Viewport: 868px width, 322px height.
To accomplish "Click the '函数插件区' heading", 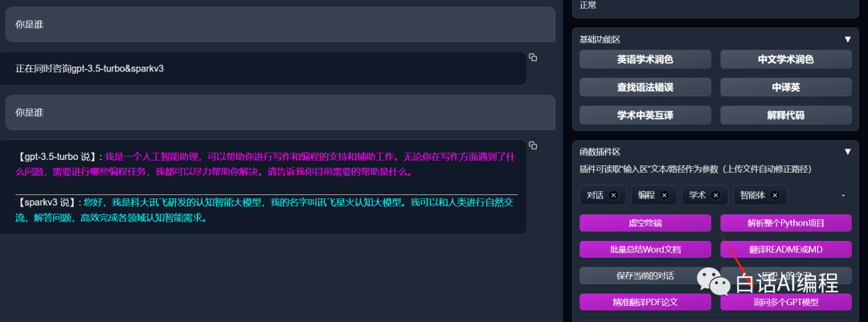I will 600,152.
